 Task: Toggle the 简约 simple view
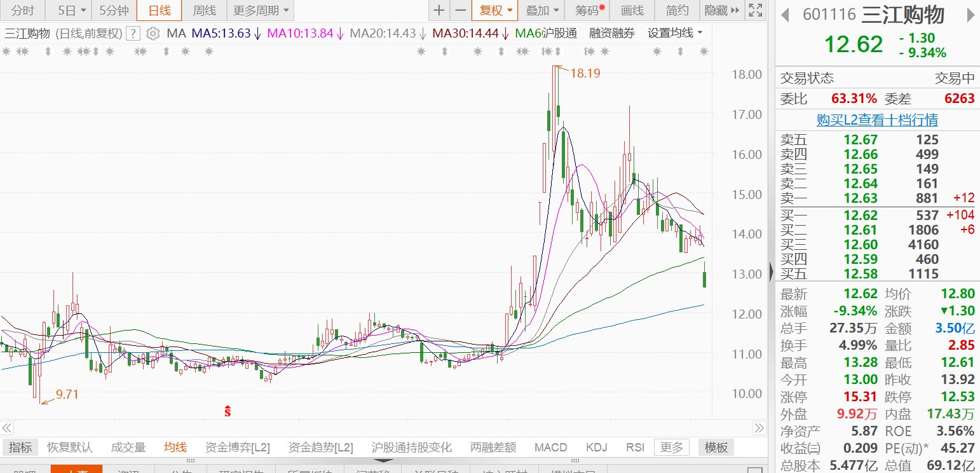[677, 10]
